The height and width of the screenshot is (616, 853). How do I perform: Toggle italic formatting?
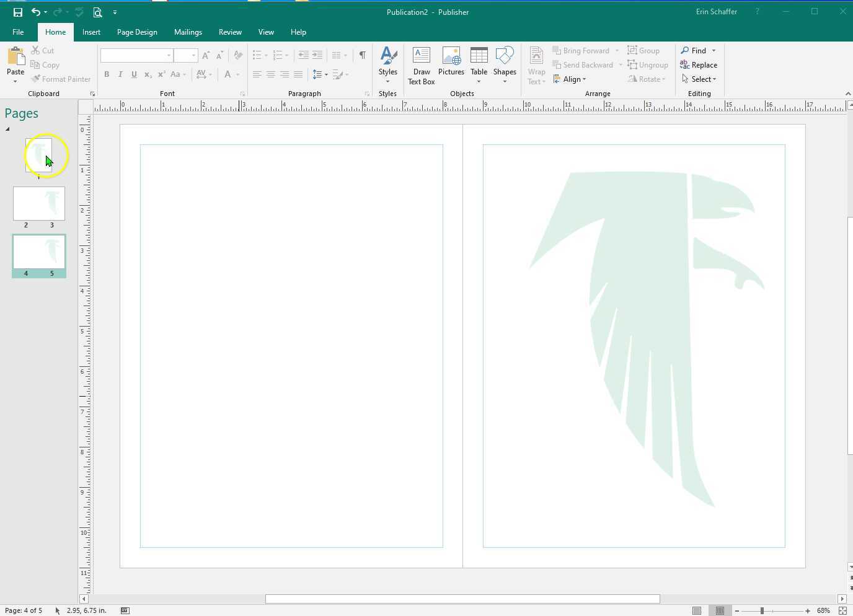(120, 74)
